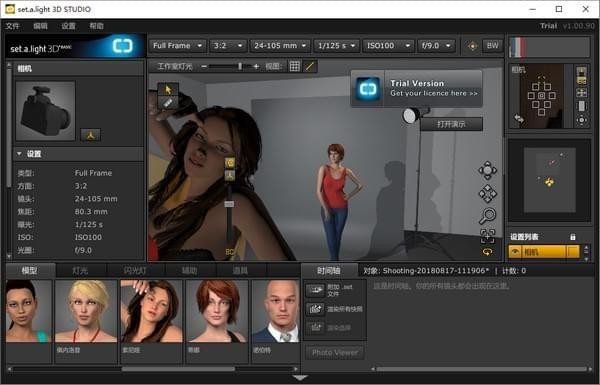The image size is (600, 385).
Task: Switch to the 辅助 tab
Action: [x=190, y=271]
